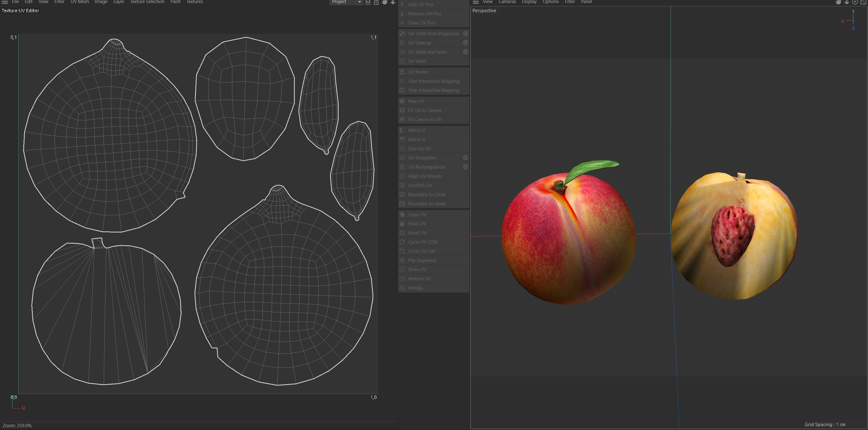Click Fit UV to Canvas command
Screen dimensions: 868x430
pyautogui.click(x=424, y=110)
